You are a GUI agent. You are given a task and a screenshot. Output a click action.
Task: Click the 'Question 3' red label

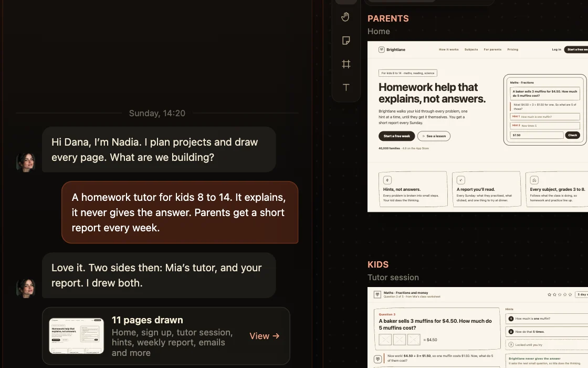tap(387, 314)
